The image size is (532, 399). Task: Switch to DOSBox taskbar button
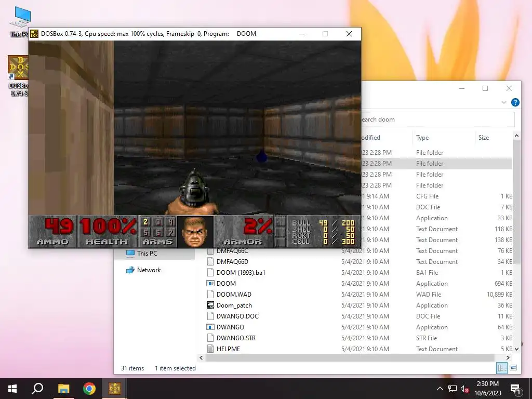click(x=115, y=389)
